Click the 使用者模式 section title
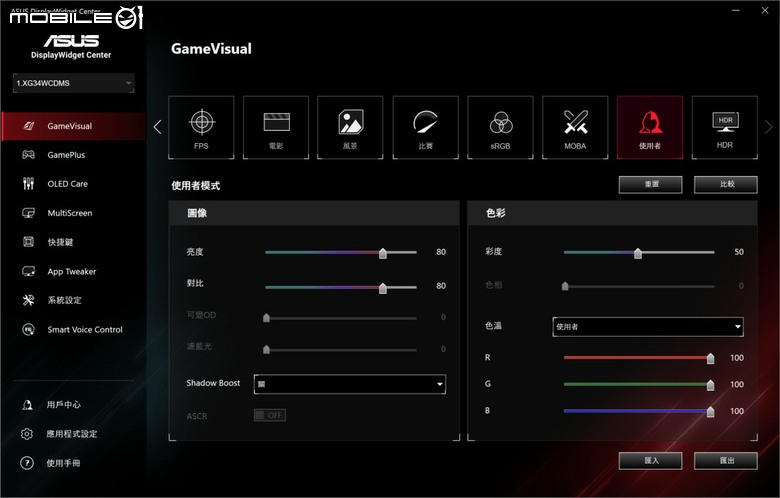This screenshot has height=498, width=780. [x=195, y=186]
